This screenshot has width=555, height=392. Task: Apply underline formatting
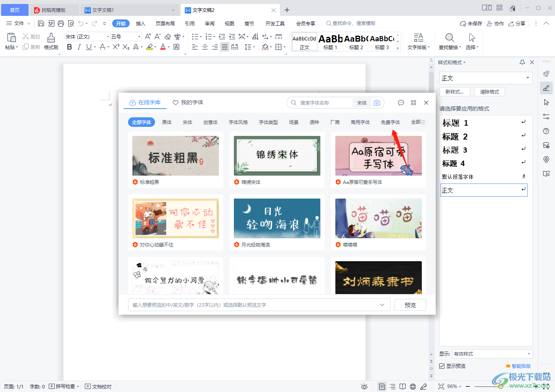89,47
